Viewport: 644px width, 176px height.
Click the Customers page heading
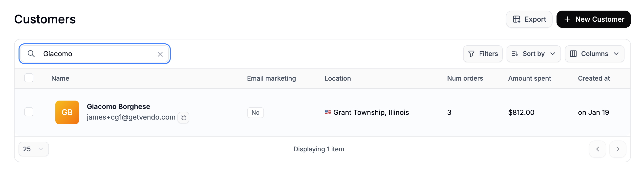(45, 19)
